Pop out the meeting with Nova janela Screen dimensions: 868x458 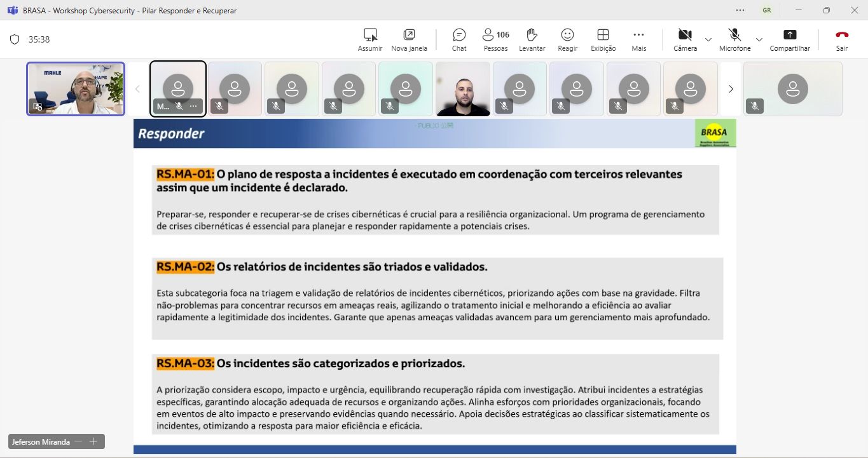[409, 39]
